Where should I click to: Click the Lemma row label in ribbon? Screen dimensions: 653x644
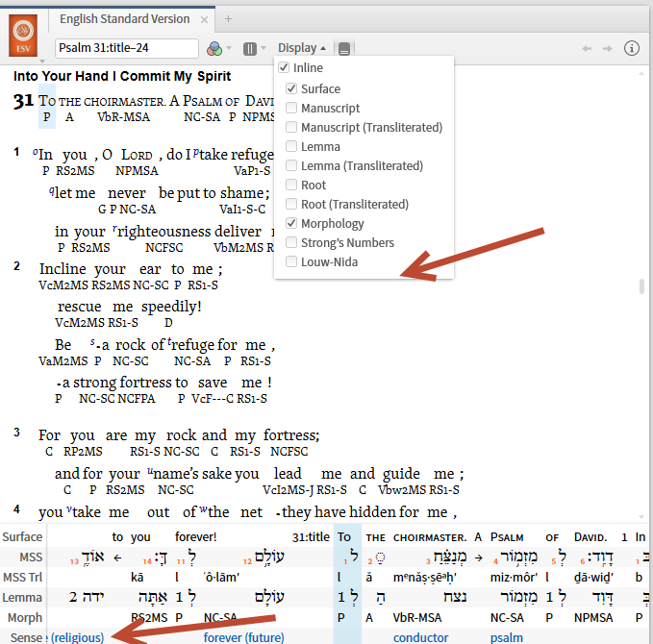coord(22,597)
